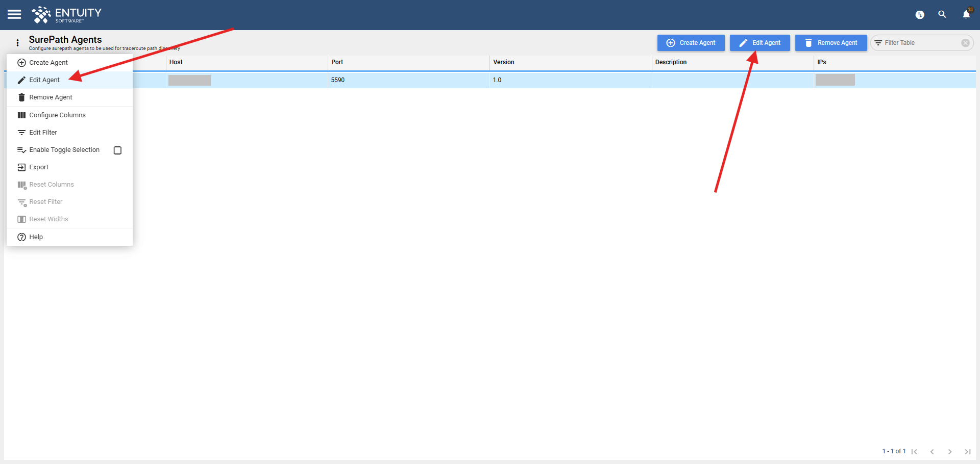Viewport: 980px width, 464px height.
Task: Click the blue Create Agent button
Action: pyautogui.click(x=691, y=43)
